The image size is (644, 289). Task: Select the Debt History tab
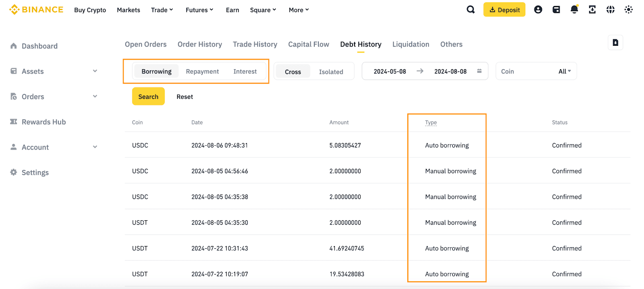click(361, 44)
